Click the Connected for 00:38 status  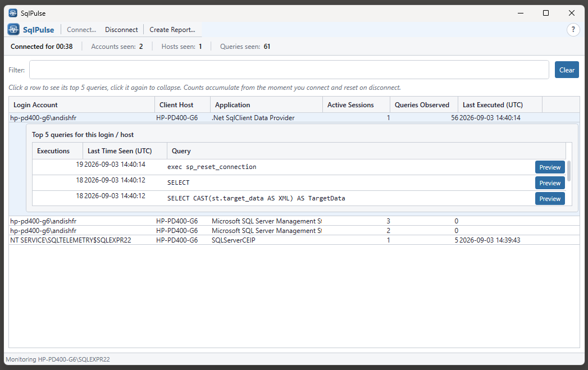[x=42, y=47]
